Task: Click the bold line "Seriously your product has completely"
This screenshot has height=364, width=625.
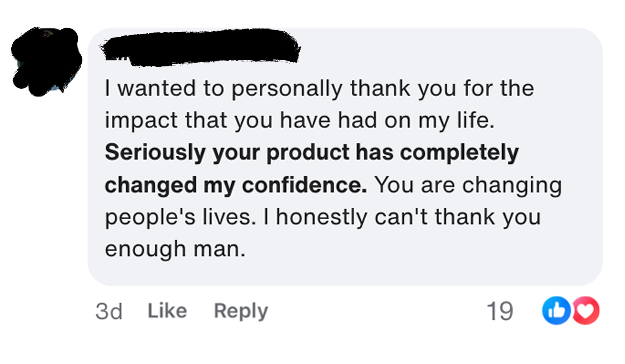Action: (x=311, y=153)
